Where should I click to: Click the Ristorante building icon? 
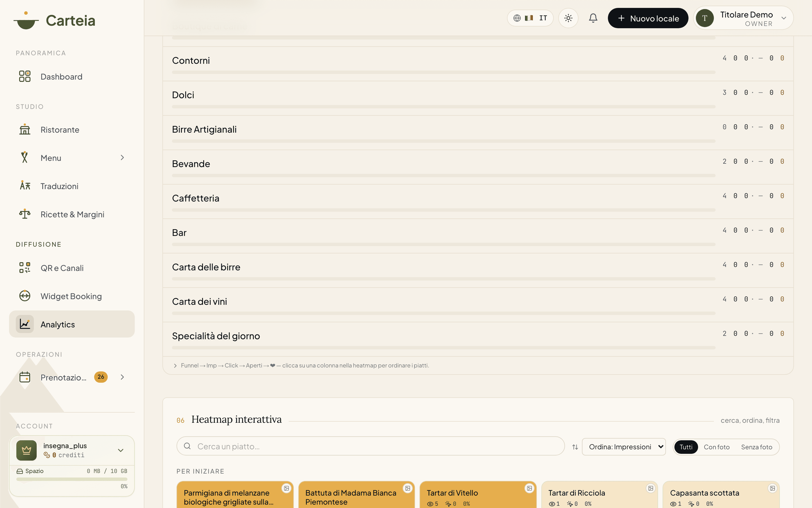[25, 130]
